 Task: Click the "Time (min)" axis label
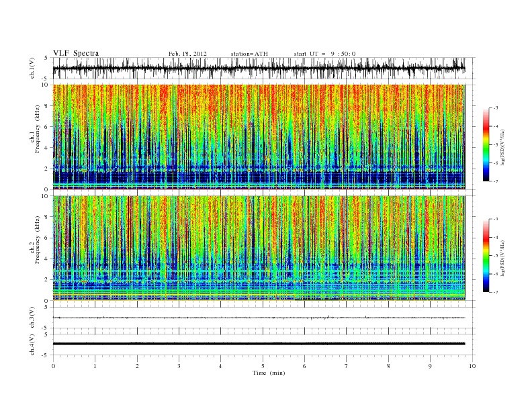point(269,373)
